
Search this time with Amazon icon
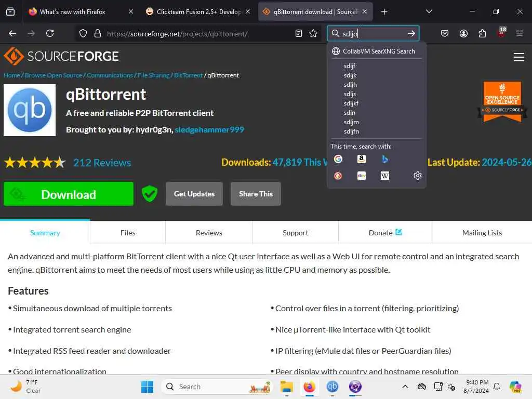[362, 159]
